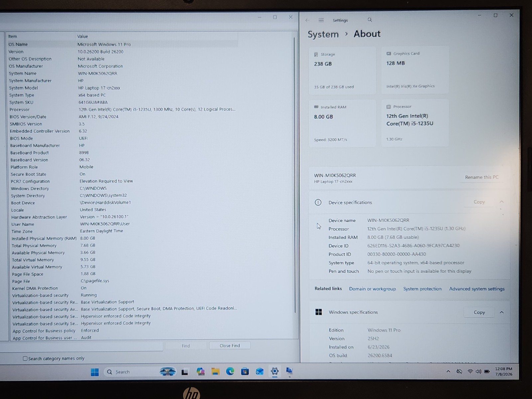Viewport: 532px width, 399px height.
Task: Click the System breadcrumb in Settings
Action: (323, 34)
